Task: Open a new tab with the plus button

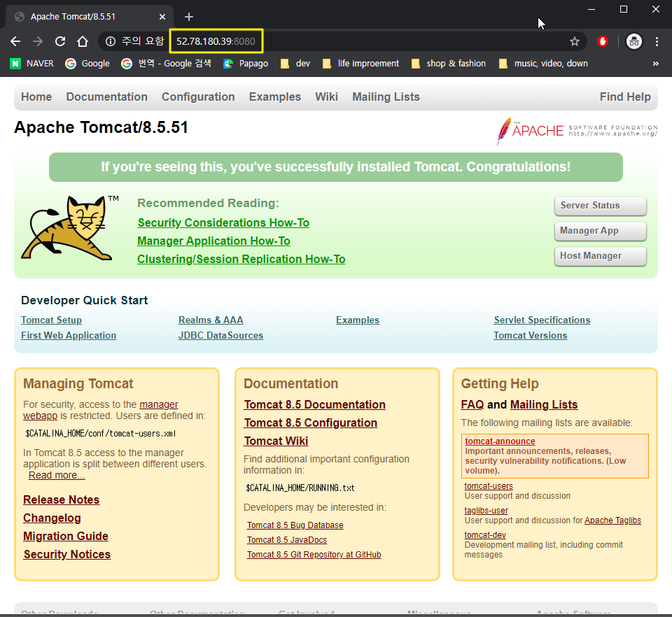Action: (x=188, y=17)
